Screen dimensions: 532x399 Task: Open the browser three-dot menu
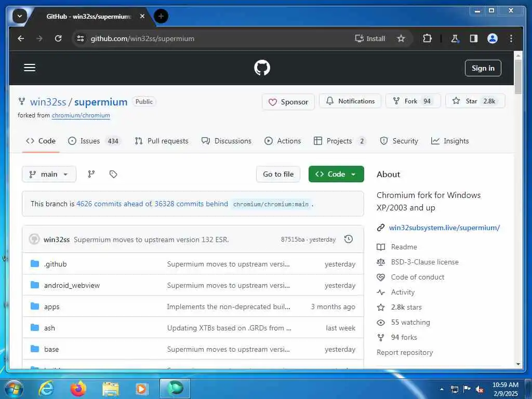511,38
